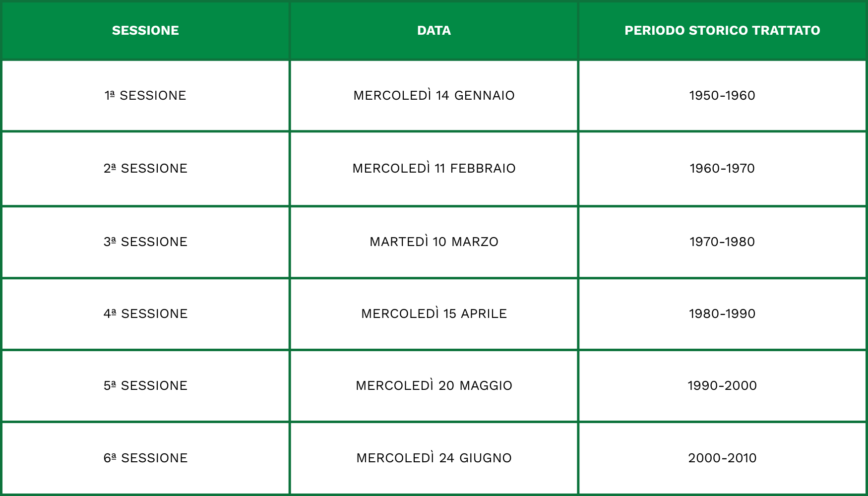Select the 1980-1990 period cell

[x=722, y=313]
